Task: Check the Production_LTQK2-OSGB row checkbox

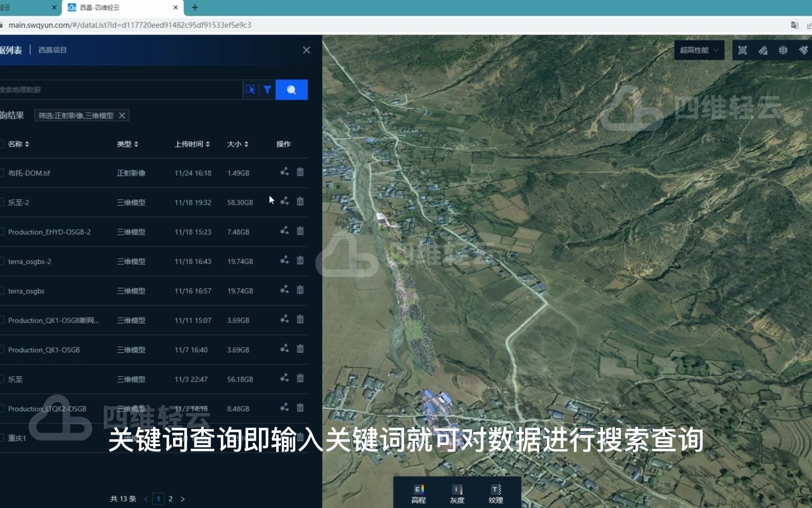Action: 1,409
